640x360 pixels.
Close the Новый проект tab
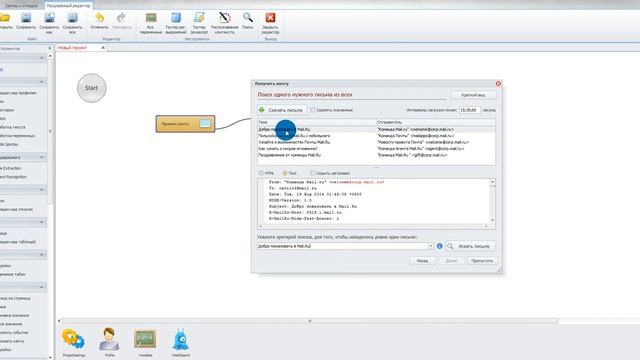pos(103,48)
